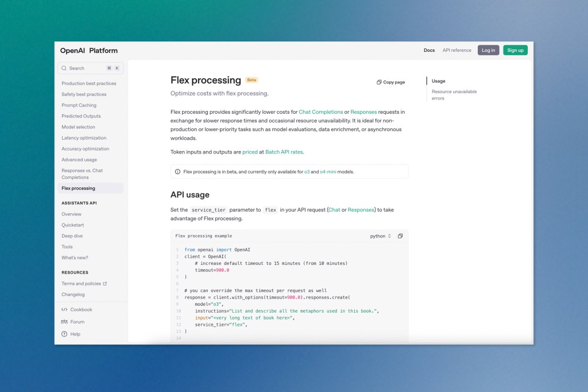Go to Accuracy optimization page

coord(86,149)
